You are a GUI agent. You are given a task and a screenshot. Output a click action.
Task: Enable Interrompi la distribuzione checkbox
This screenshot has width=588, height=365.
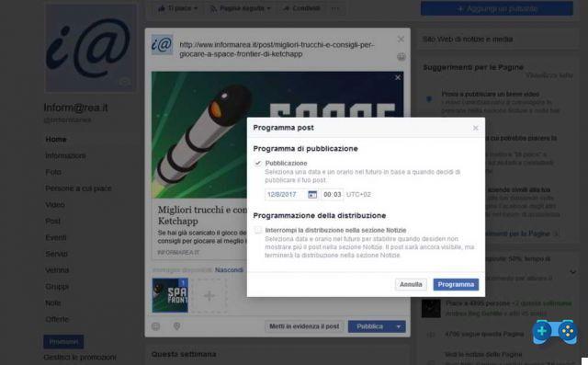[258, 230]
